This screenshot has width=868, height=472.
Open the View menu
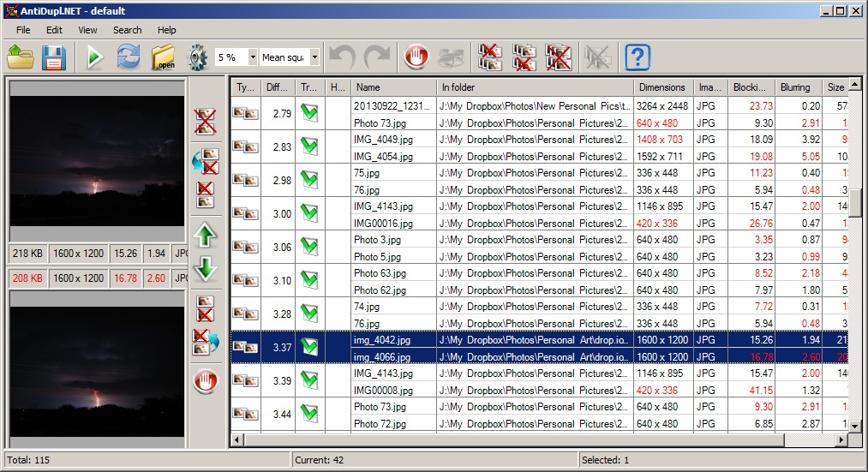pos(87,30)
